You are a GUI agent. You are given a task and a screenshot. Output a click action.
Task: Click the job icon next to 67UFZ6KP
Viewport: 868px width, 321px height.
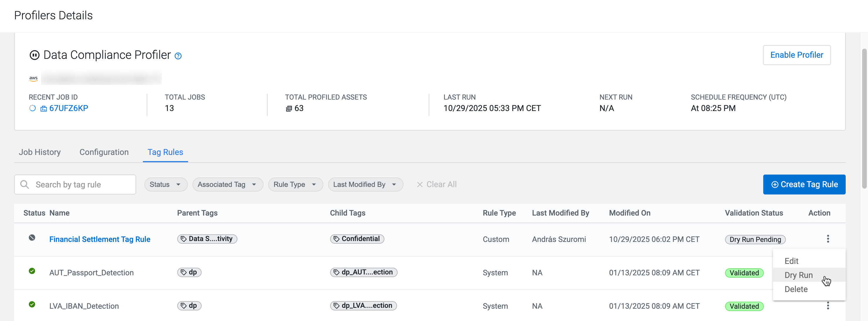tap(43, 108)
